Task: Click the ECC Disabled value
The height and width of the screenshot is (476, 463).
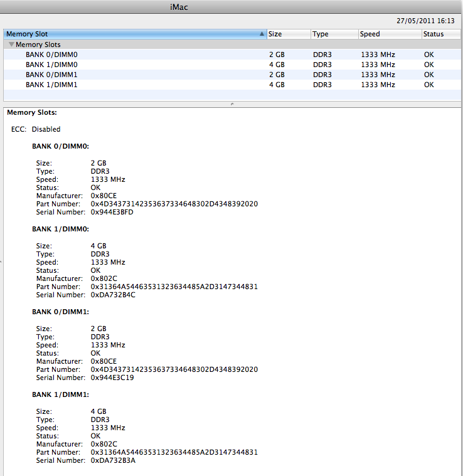Action: [46, 129]
